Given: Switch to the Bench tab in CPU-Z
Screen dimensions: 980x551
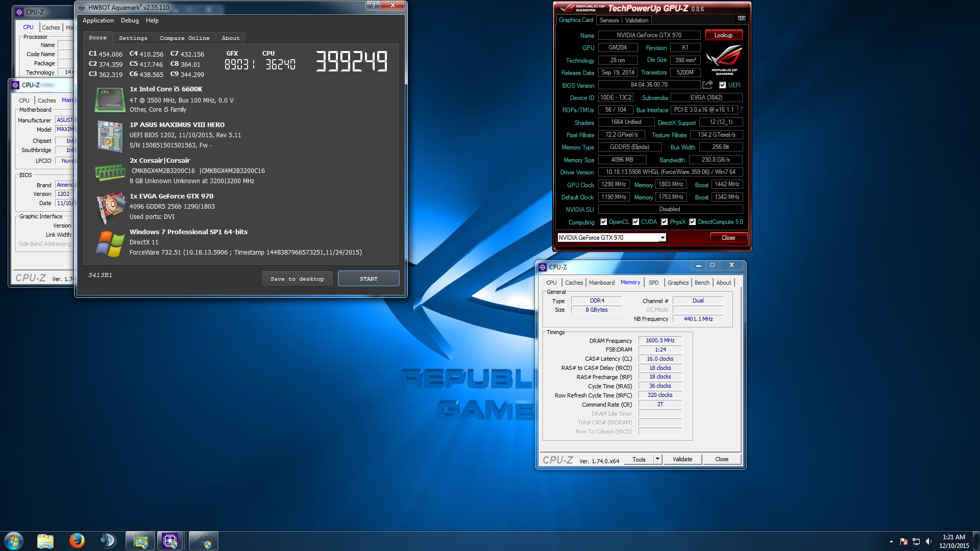Looking at the screenshot, I should (x=702, y=283).
